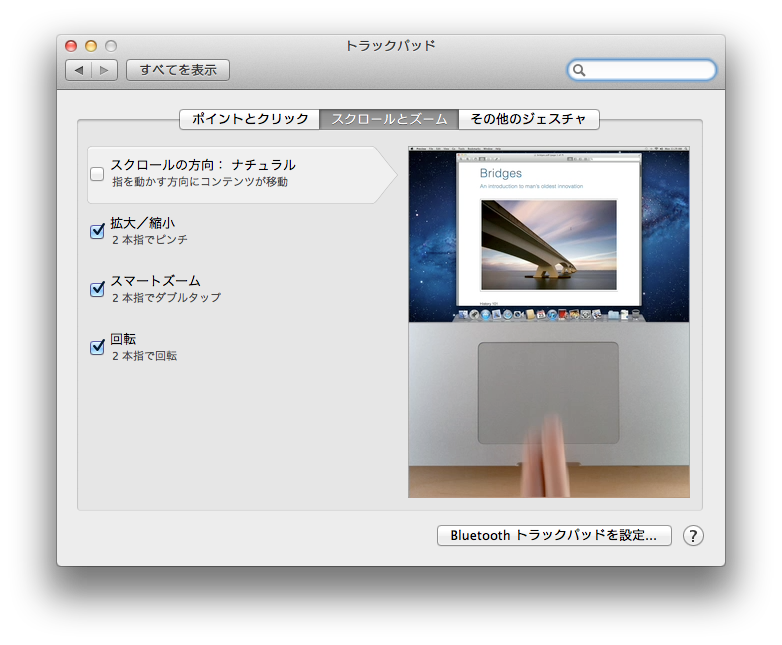Open the その他のジェスチャ tab

click(528, 119)
